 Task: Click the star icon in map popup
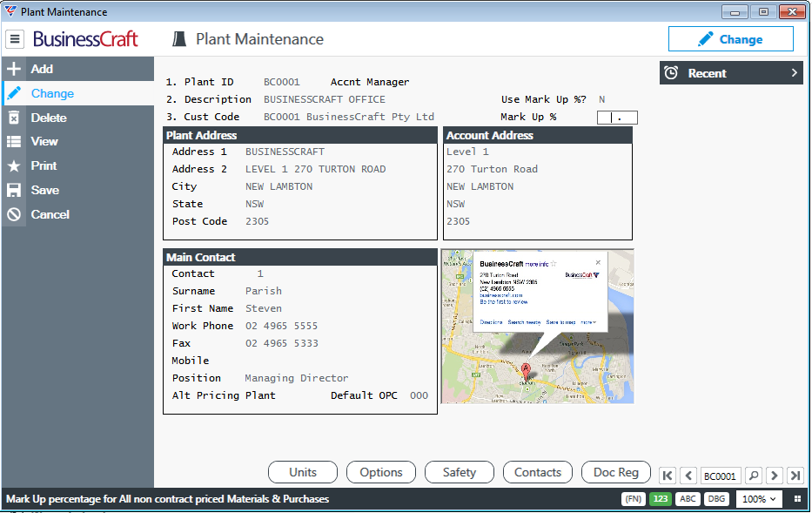554,264
